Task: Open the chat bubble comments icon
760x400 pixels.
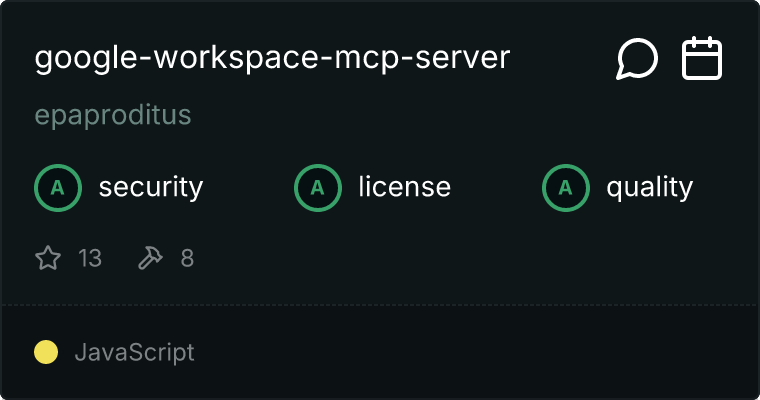Action: 637,59
